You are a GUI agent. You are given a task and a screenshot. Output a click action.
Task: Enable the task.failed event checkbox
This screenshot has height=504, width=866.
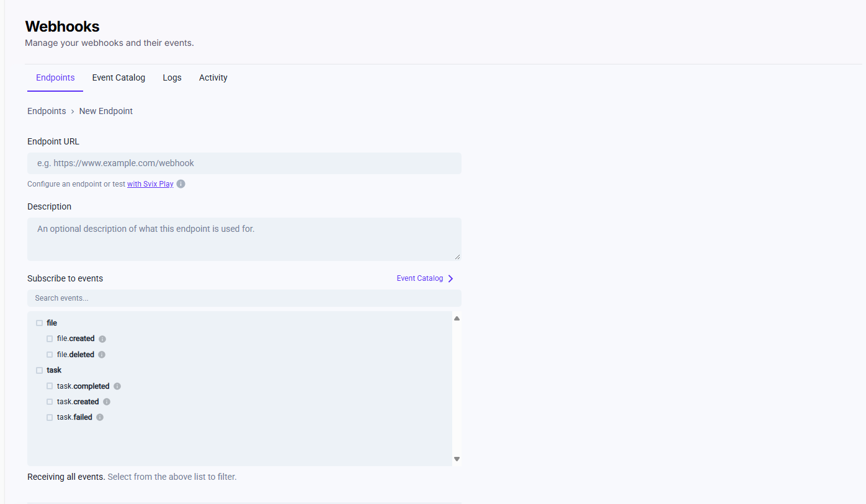click(x=50, y=417)
